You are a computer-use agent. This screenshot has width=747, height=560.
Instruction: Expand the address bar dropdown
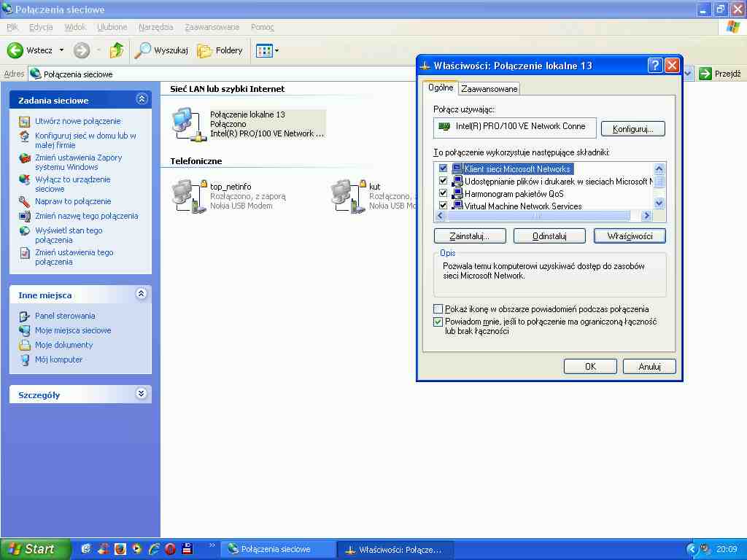688,74
